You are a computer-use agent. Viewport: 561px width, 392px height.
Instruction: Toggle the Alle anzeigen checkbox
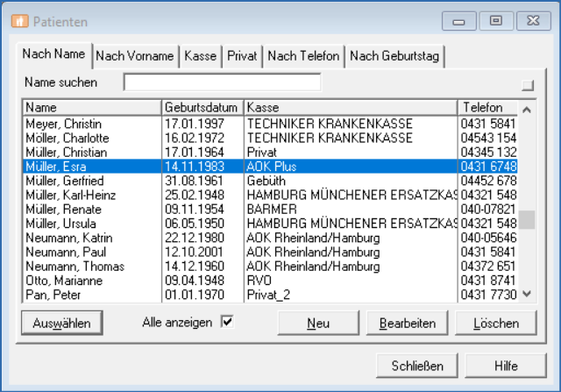pos(227,322)
